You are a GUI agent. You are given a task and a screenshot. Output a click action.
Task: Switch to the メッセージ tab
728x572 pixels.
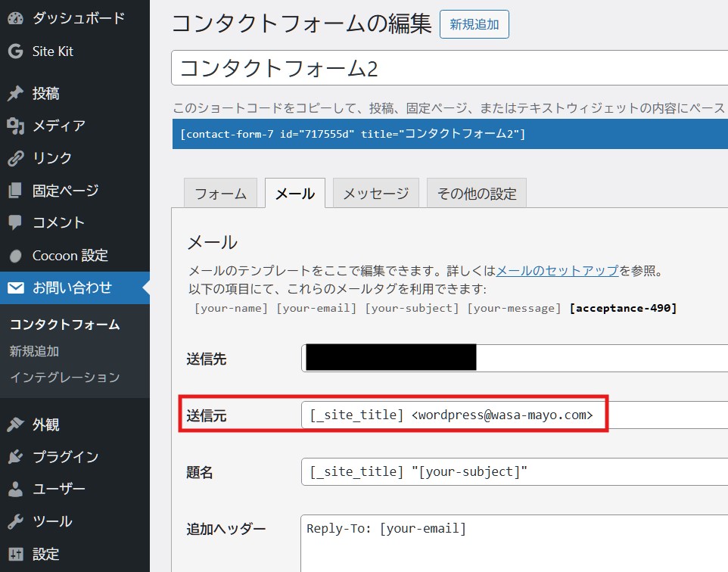point(376,193)
